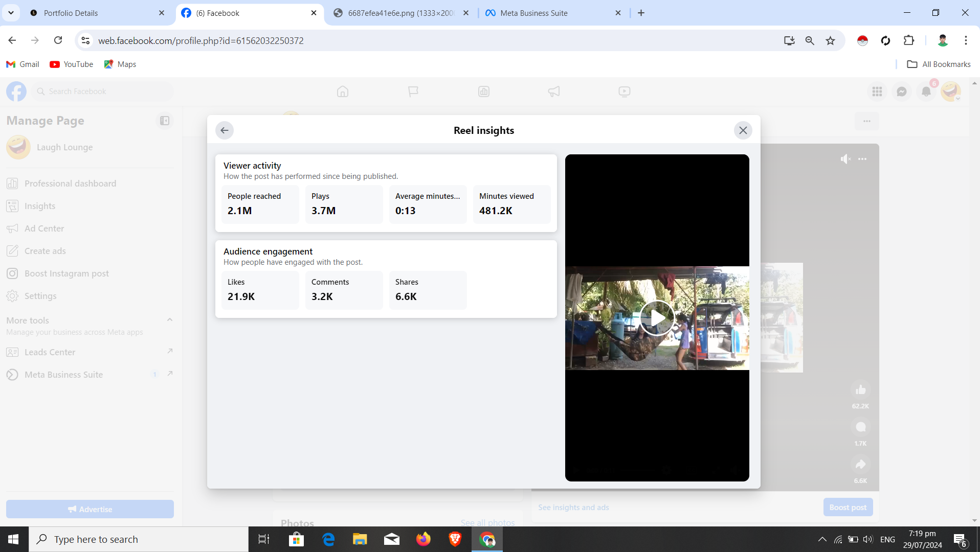This screenshot has height=552, width=980.
Task: Select the Likes engagement card
Action: (x=260, y=290)
